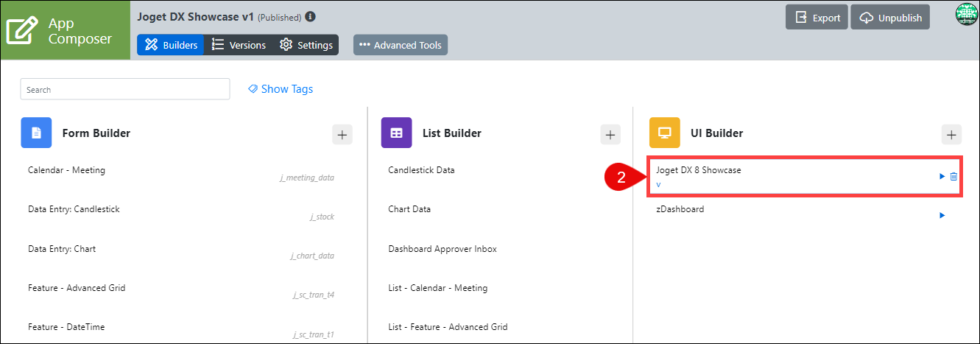Click the App Composer pencil logo icon
This screenshot has height=344, width=980.
click(23, 30)
